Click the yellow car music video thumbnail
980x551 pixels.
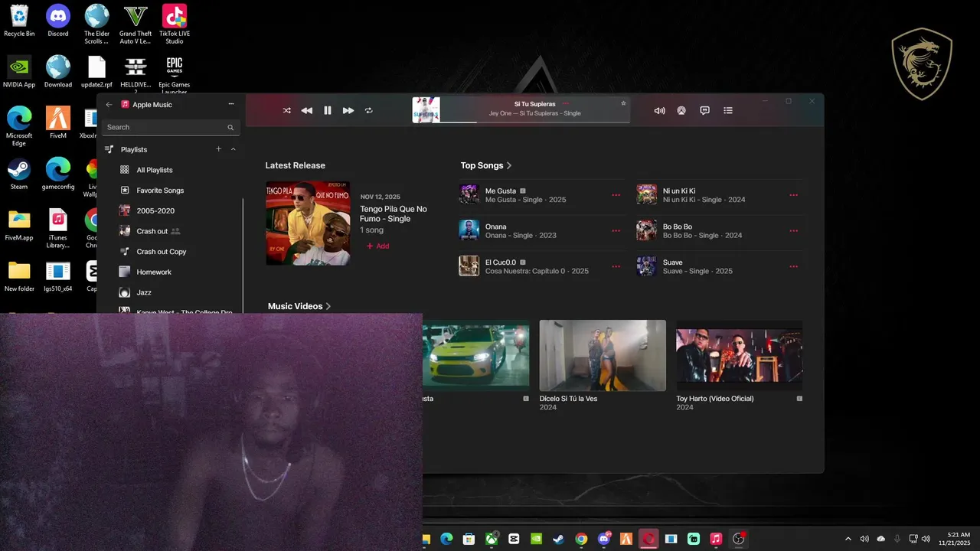point(475,355)
